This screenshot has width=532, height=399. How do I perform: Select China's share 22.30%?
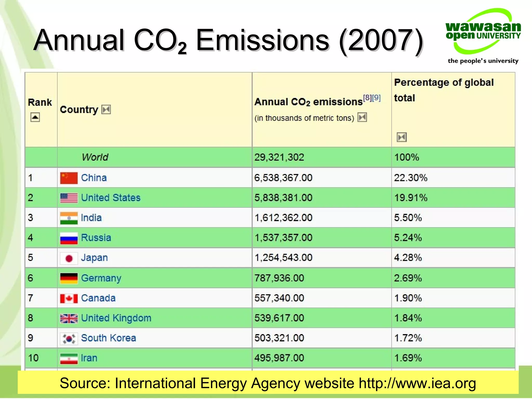click(411, 178)
